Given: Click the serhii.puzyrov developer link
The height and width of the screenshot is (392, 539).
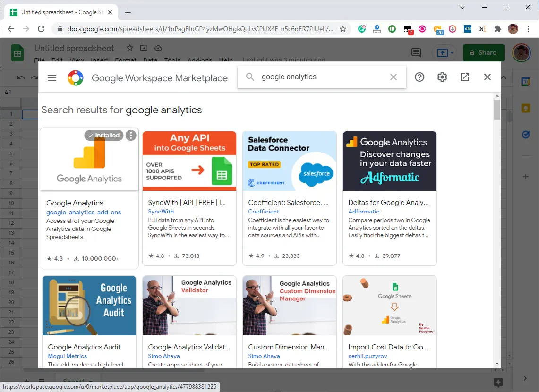Looking at the screenshot, I should tap(368, 356).
